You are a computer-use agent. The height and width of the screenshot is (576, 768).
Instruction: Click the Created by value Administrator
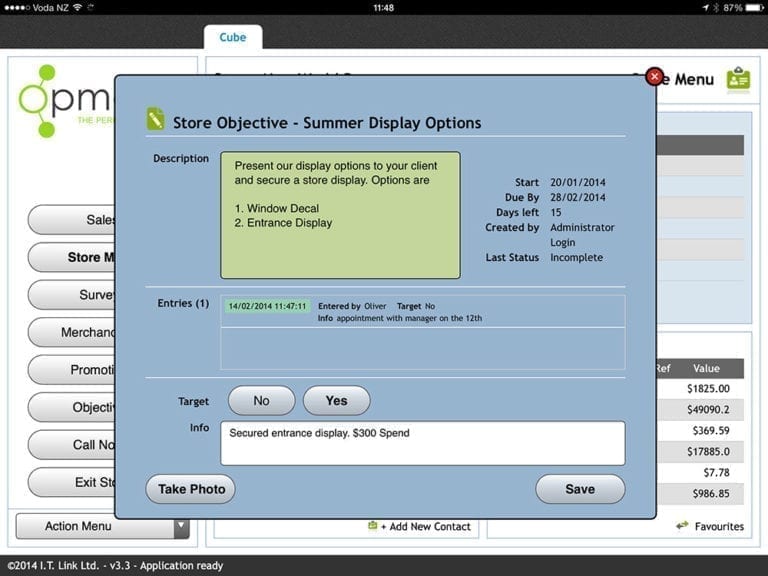(x=582, y=227)
